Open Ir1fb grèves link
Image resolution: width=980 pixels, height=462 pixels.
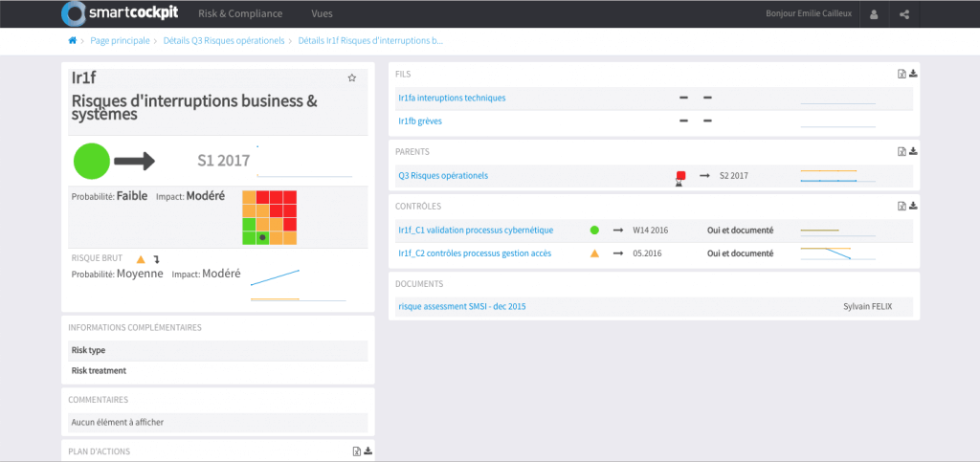tap(420, 121)
